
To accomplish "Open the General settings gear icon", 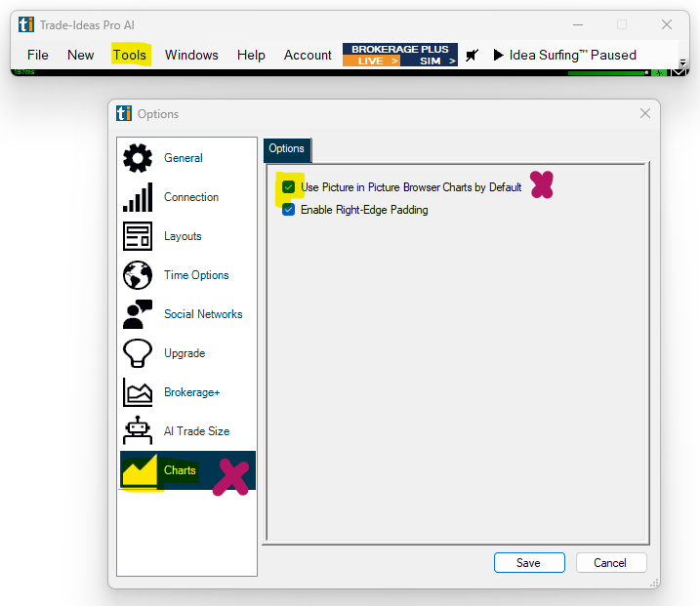I will coord(138,158).
